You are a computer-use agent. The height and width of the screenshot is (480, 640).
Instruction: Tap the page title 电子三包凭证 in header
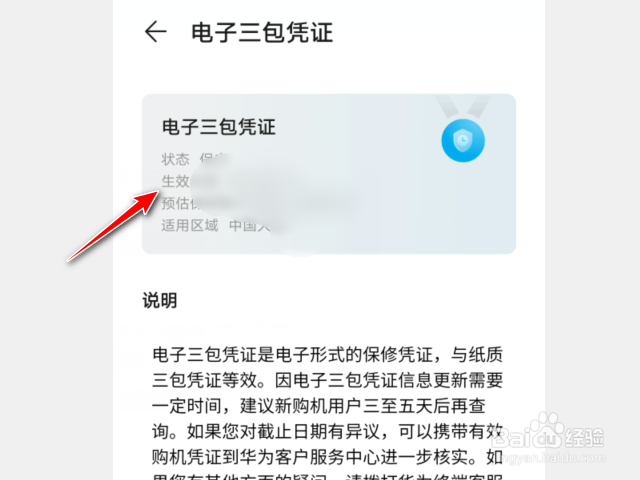(262, 33)
